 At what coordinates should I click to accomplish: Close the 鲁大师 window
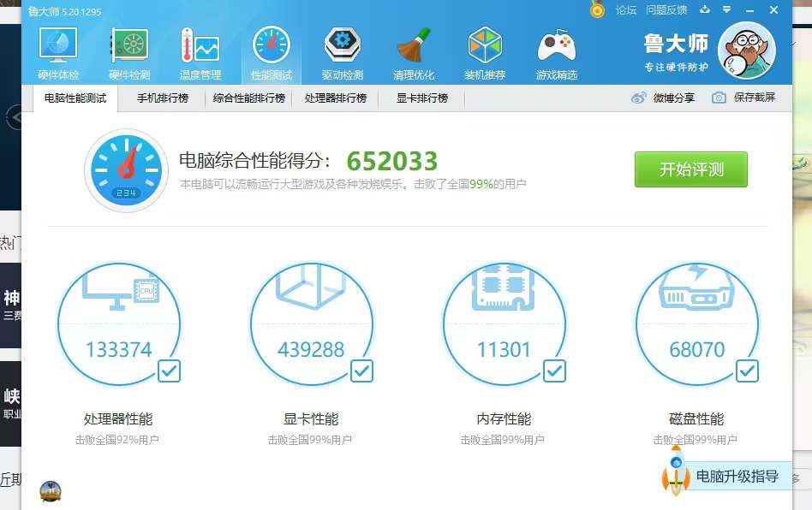[x=773, y=9]
